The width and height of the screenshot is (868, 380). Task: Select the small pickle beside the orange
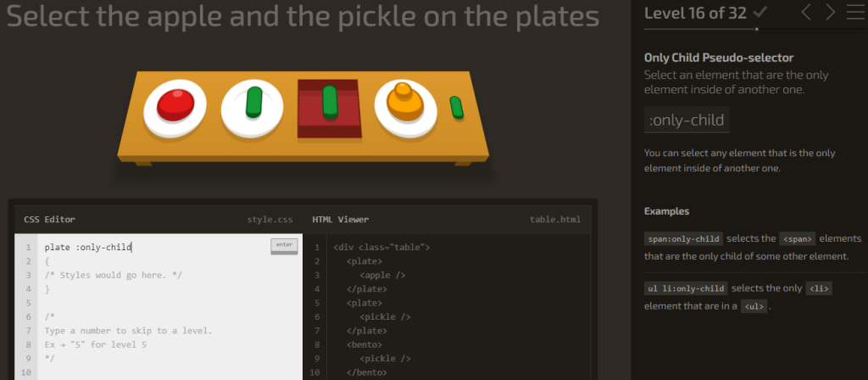(456, 107)
